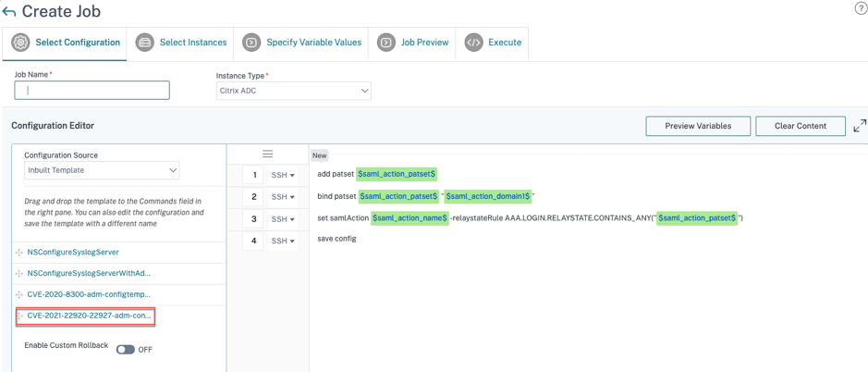
Task: Toggle Enable Custom Rollback switch
Action: [x=126, y=350]
